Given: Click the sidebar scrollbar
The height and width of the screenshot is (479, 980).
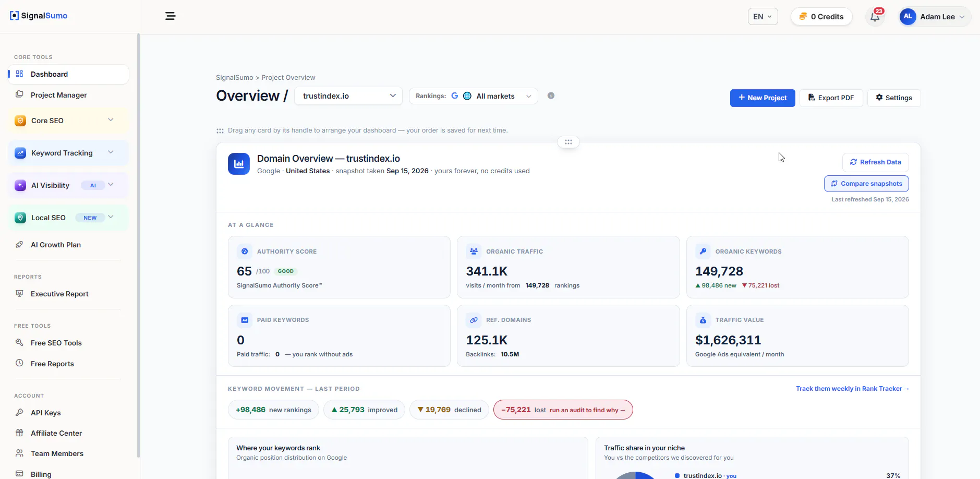Looking at the screenshot, I should [138, 245].
